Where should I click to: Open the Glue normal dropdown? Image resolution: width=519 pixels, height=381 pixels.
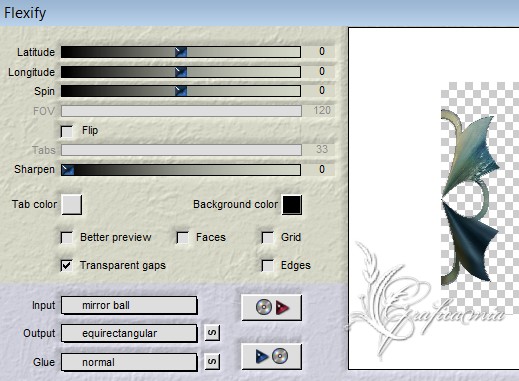pyautogui.click(x=129, y=362)
